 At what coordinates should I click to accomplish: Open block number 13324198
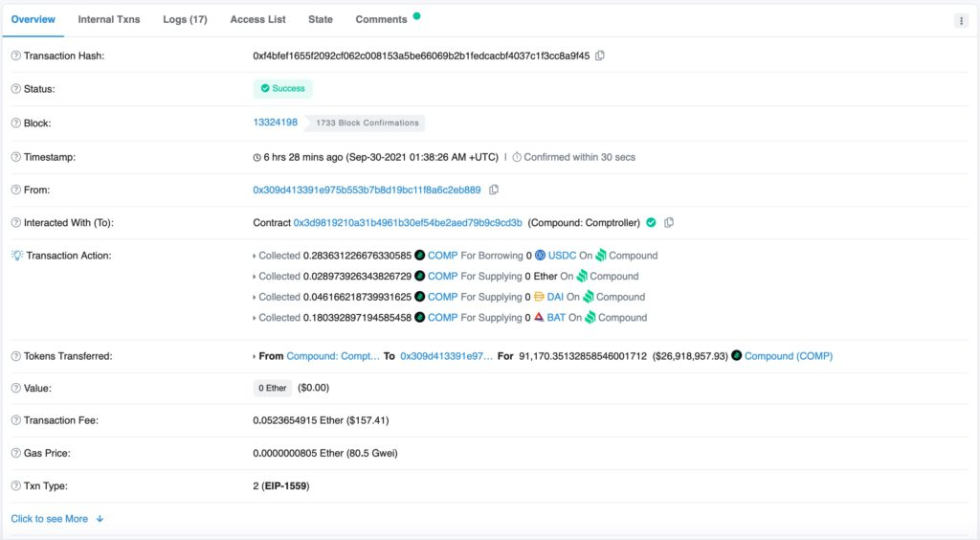(275, 123)
